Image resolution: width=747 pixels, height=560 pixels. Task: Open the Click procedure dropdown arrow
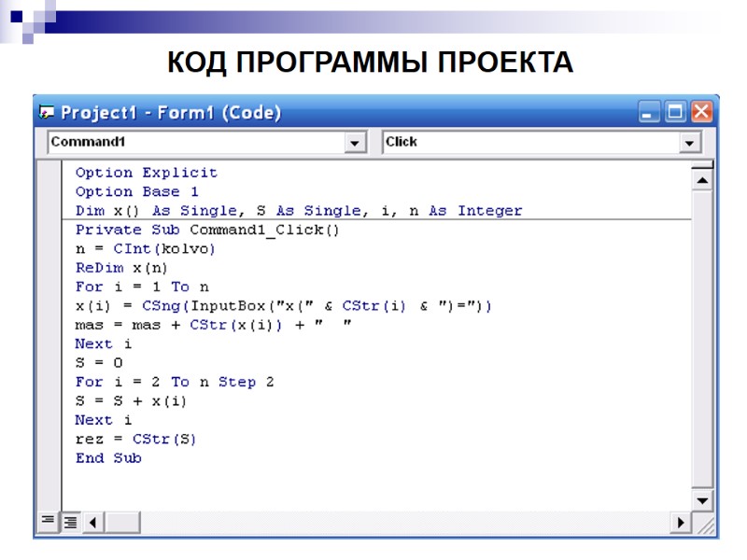[x=689, y=143]
